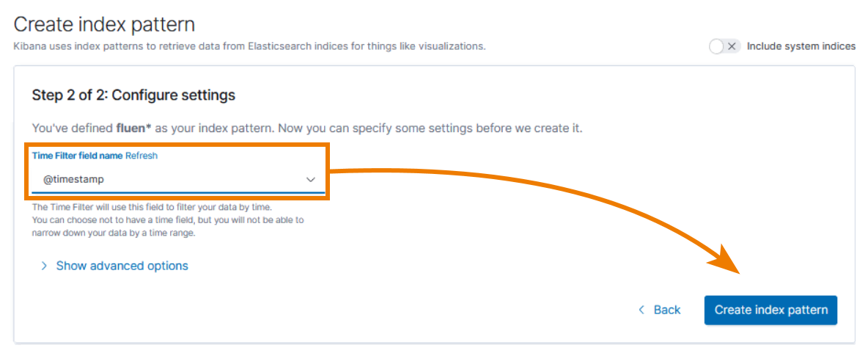
Task: Click the right chevron beside Show advanced options
Action: 44,266
